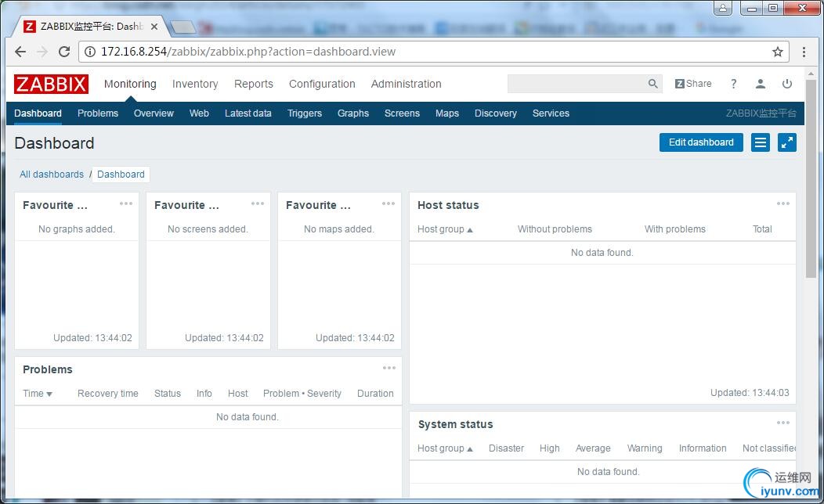Open a new browser tab
This screenshot has height=504, width=824.
183,27
